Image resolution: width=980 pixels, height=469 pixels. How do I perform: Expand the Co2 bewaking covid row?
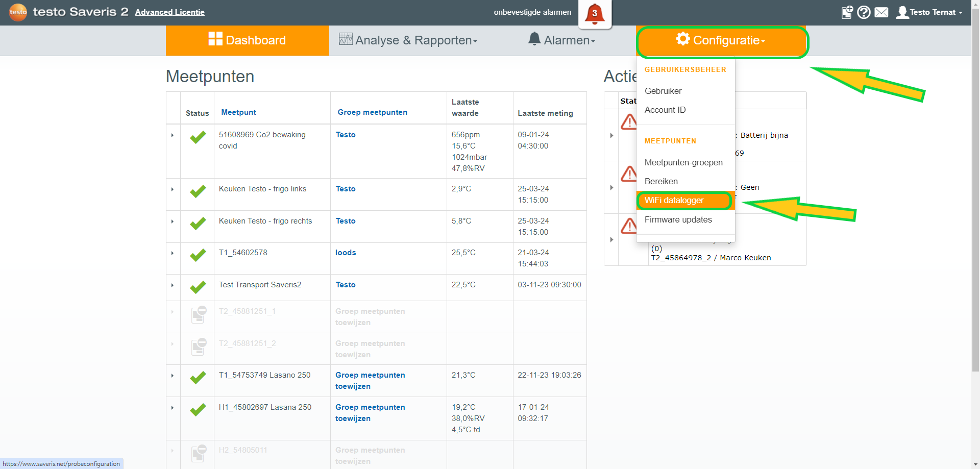173,135
